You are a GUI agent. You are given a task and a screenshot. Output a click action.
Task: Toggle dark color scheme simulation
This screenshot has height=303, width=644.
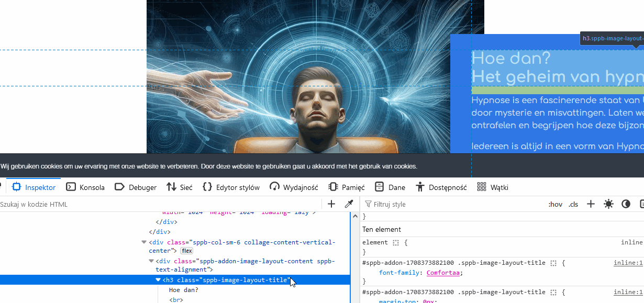click(626, 204)
